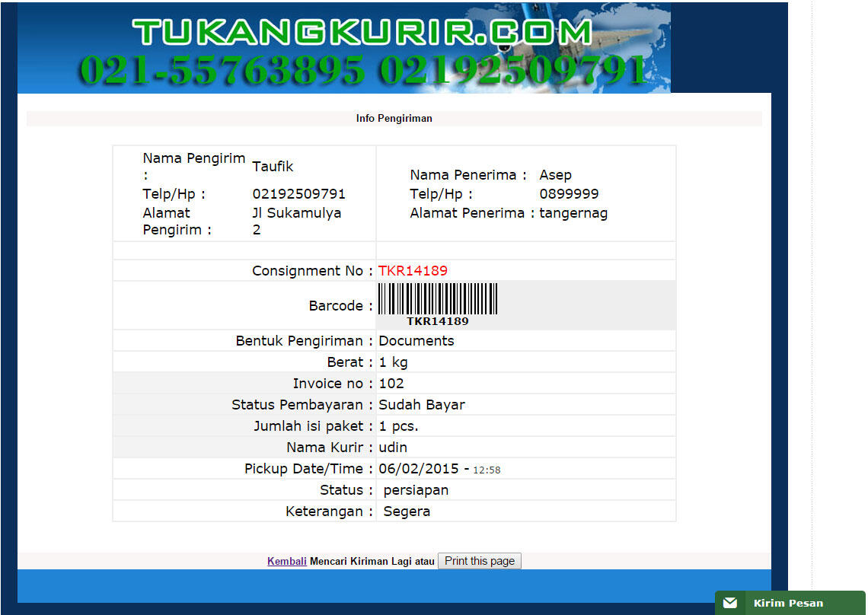Viewport: 868px width, 615px height.
Task: Click Keterangan value Segera
Action: coord(407,511)
